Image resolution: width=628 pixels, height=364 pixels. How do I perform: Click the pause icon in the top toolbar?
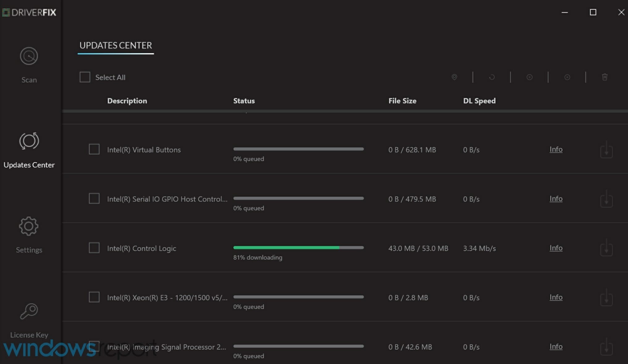tap(529, 77)
